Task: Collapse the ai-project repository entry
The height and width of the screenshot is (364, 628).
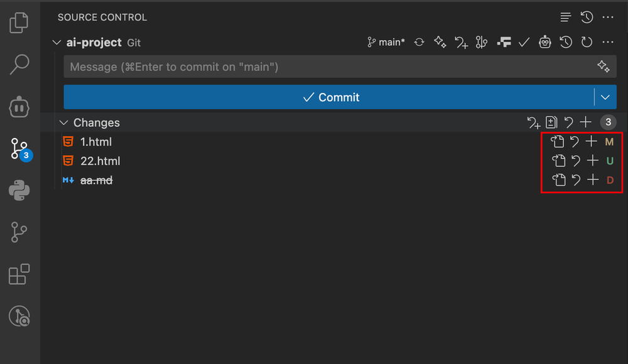Action: (56, 42)
